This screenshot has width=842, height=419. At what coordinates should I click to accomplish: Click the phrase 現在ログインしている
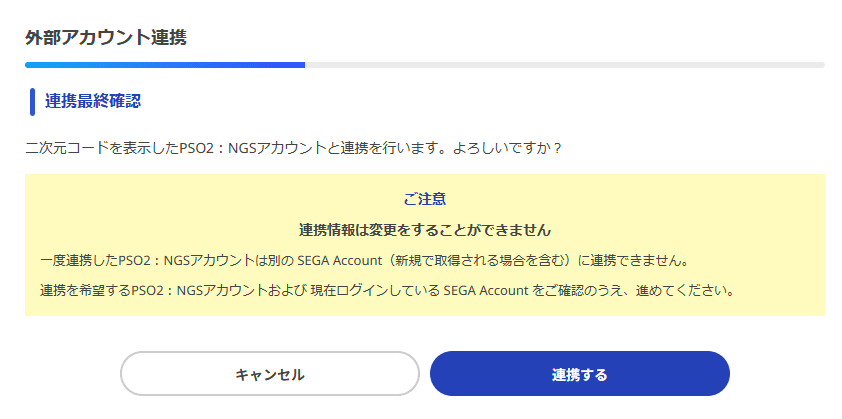(375, 292)
